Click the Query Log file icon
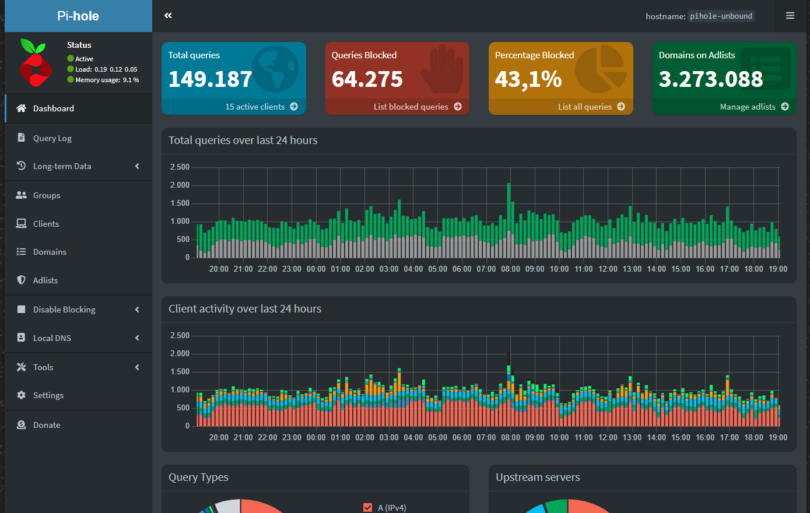The height and width of the screenshot is (513, 810). point(21,137)
